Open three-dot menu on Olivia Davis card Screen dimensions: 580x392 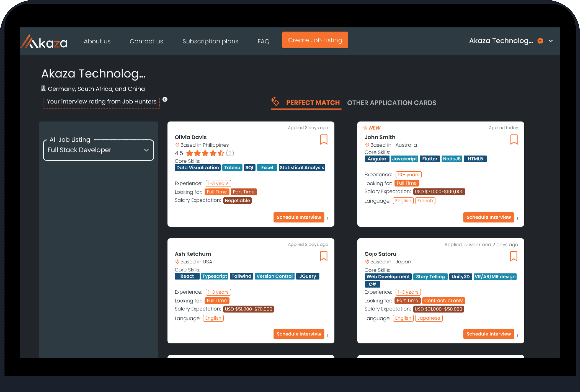coord(328,218)
